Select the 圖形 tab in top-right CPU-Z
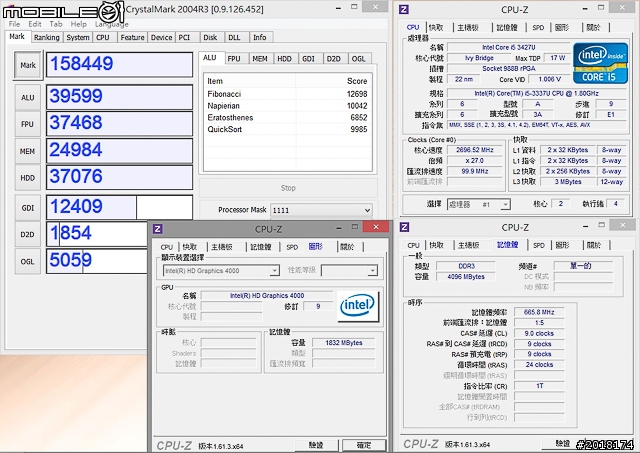The width and height of the screenshot is (640, 453). pos(562,27)
